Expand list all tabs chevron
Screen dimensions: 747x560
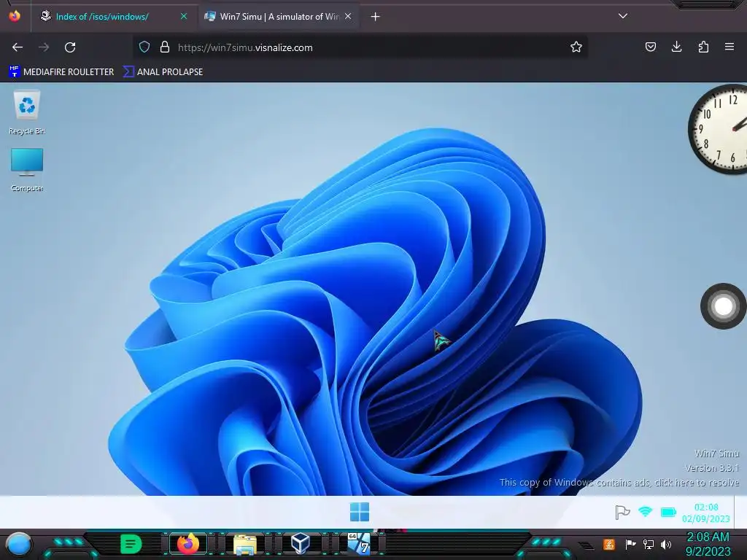coord(623,16)
